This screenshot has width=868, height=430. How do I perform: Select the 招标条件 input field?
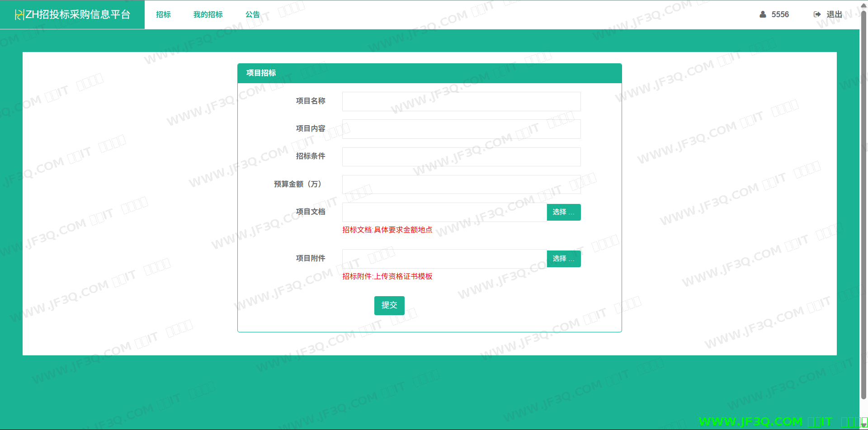[461, 157]
